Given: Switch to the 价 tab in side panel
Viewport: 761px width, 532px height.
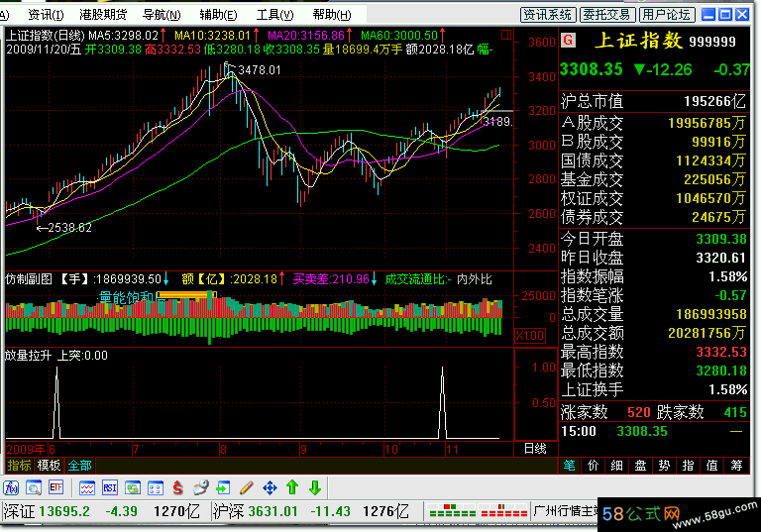Looking at the screenshot, I should coord(594,466).
